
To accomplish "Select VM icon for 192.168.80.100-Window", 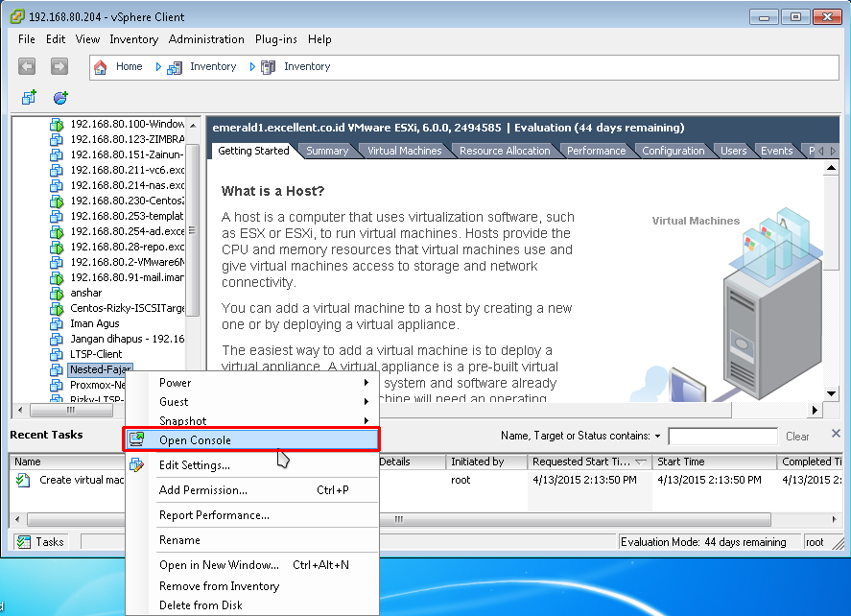I will point(57,125).
